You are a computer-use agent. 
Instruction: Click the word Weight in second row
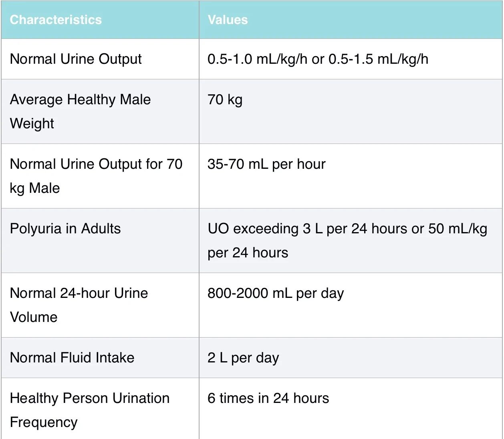[32, 124]
